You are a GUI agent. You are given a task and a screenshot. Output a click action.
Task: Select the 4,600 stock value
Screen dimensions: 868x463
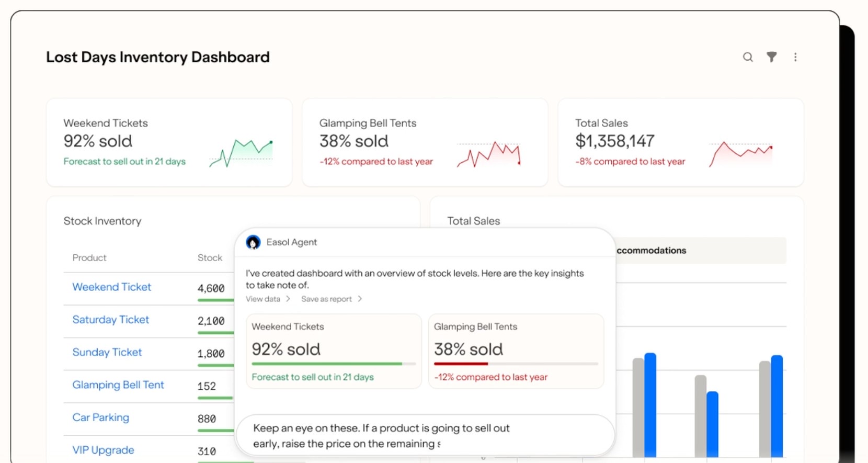211,288
